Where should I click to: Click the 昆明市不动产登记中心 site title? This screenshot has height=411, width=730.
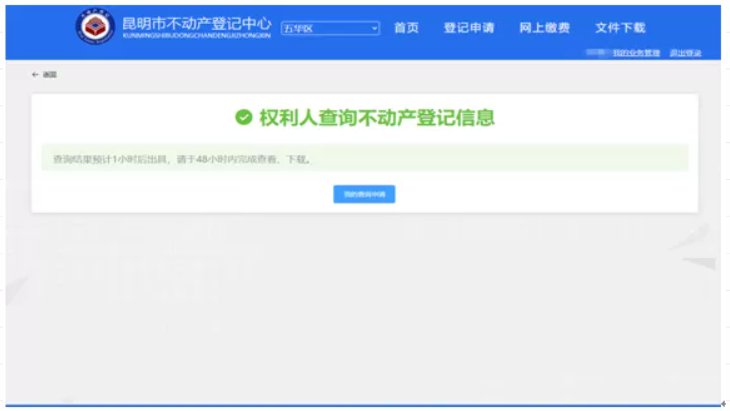pos(195,23)
